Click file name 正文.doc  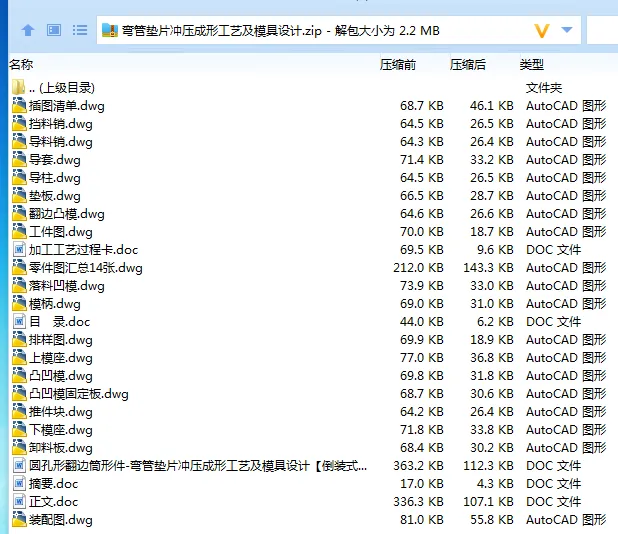[53, 502]
